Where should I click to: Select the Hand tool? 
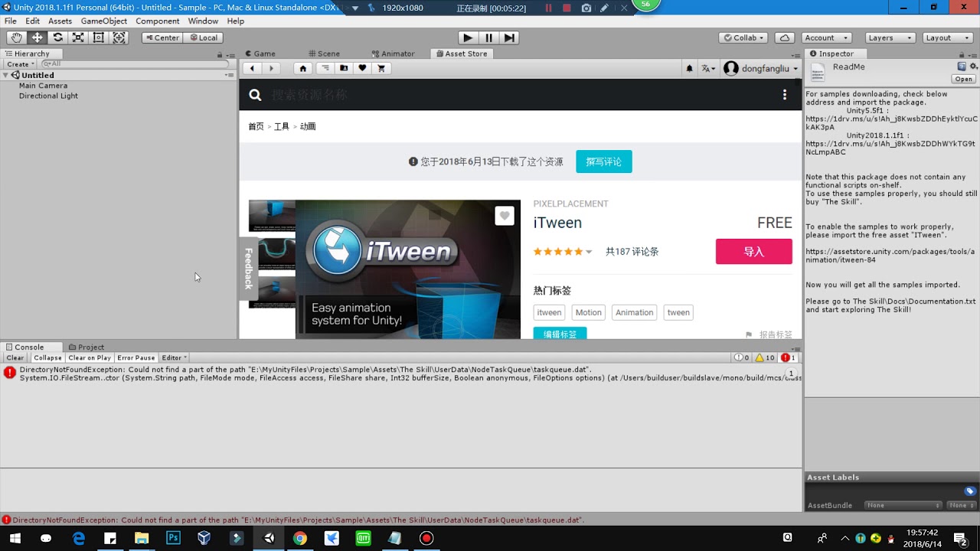point(16,37)
